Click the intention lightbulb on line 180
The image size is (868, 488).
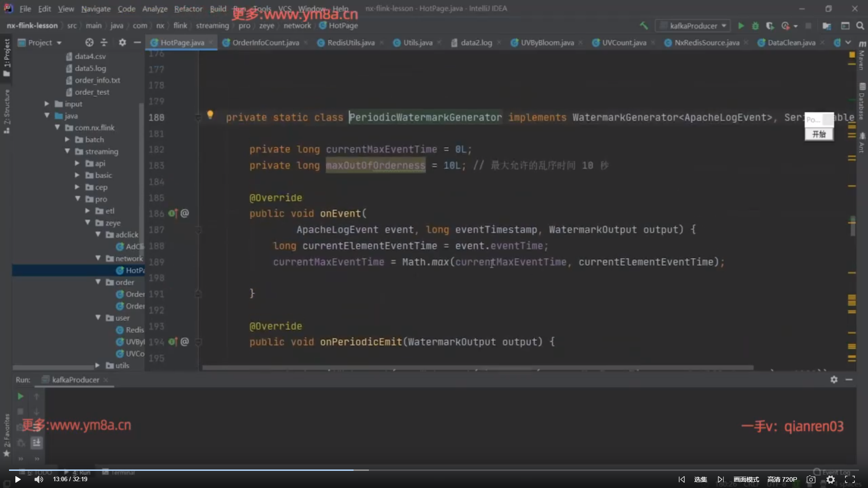210,114
